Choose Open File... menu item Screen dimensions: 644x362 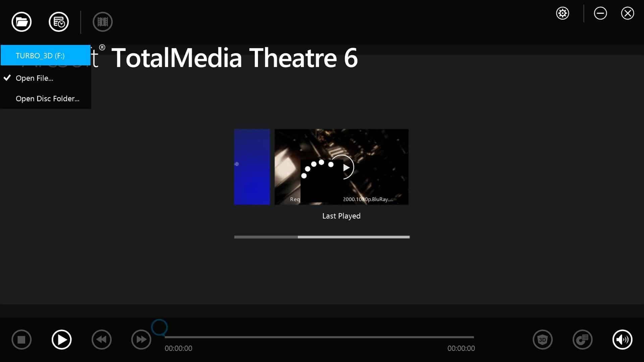pyautogui.click(x=46, y=78)
